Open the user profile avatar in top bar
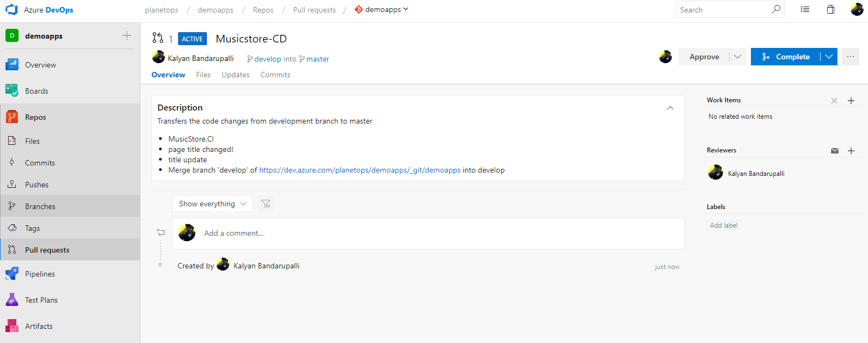Screen dimensions: 868x343 coord(857,9)
